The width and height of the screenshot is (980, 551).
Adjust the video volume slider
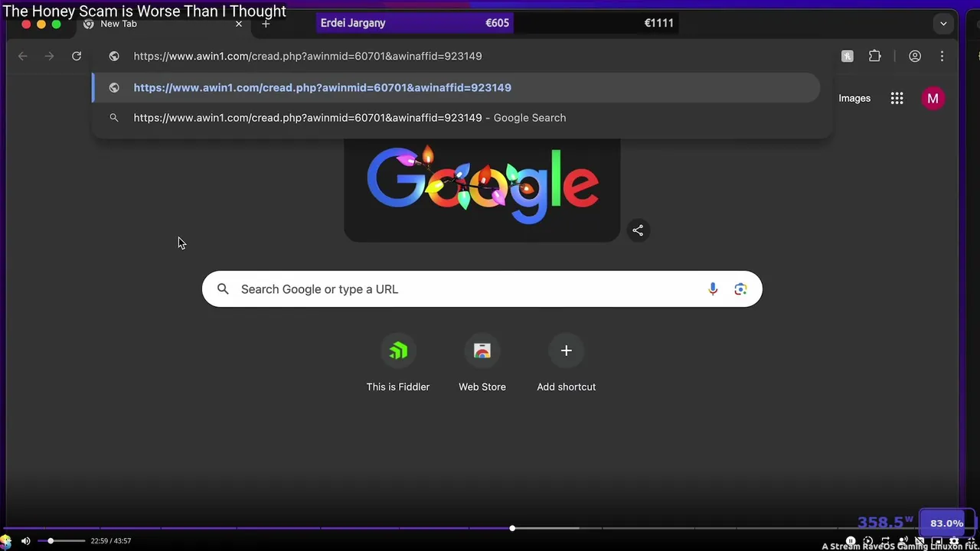[x=61, y=541]
